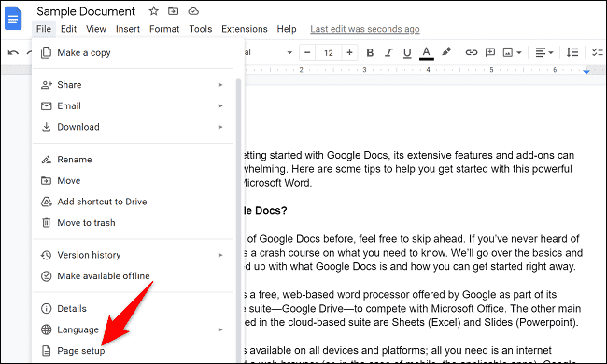Open the Tools menu
This screenshot has height=364, width=607.
[x=201, y=29]
